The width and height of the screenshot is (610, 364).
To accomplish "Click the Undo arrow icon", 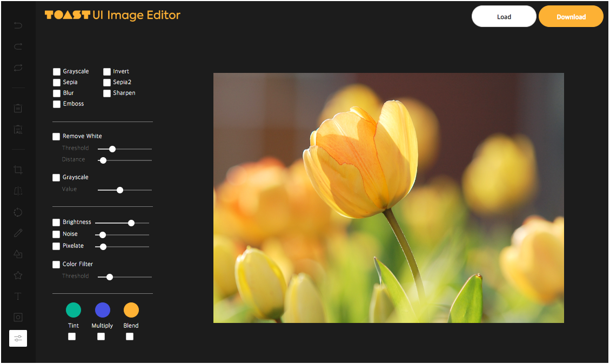I will 18,25.
